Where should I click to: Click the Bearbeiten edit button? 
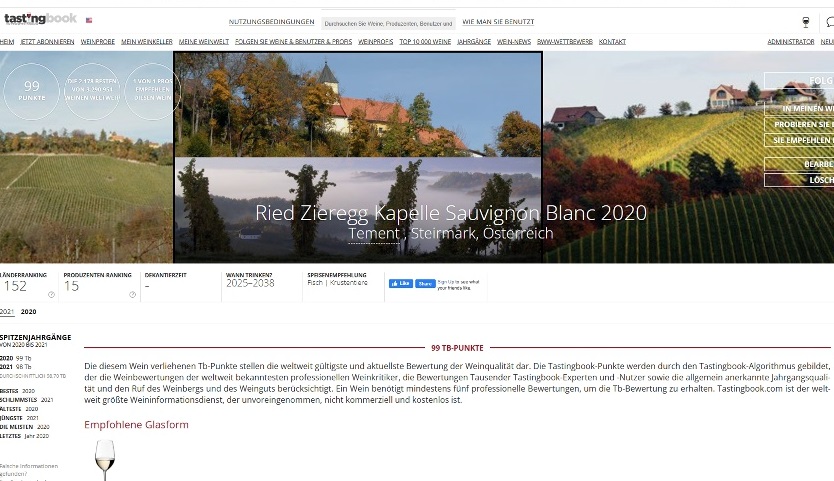(x=799, y=164)
